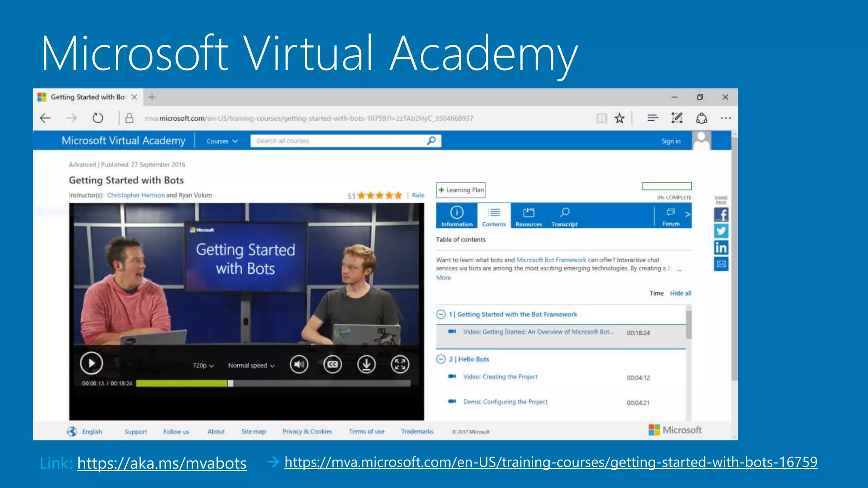Open Terms of use footer link
This screenshot has height=488, width=868.
pyautogui.click(x=367, y=432)
